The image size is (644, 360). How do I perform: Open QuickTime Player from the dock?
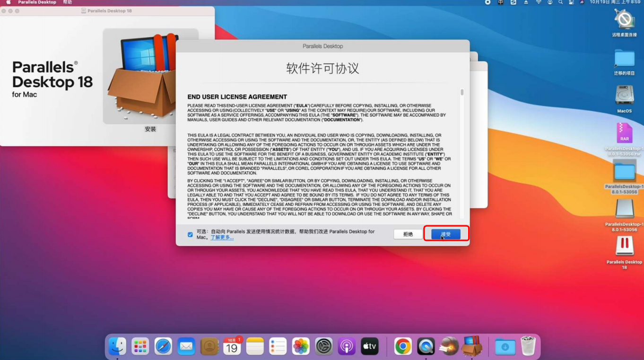tap(426, 346)
